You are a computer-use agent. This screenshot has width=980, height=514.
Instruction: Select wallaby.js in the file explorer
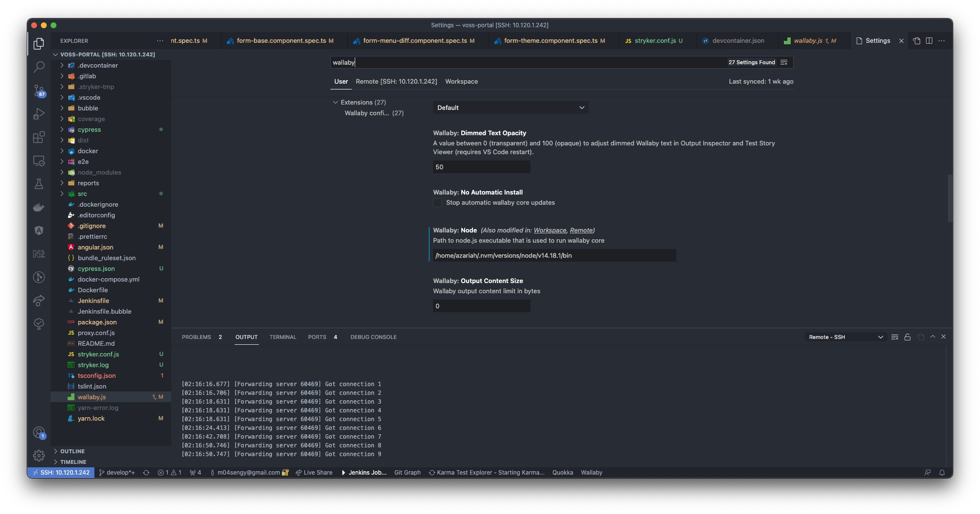91,397
